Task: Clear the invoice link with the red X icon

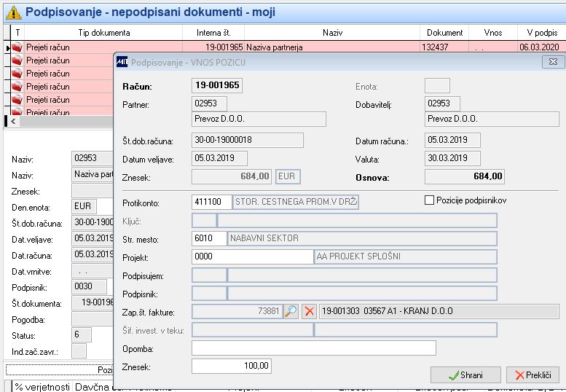Action: pyautogui.click(x=309, y=311)
